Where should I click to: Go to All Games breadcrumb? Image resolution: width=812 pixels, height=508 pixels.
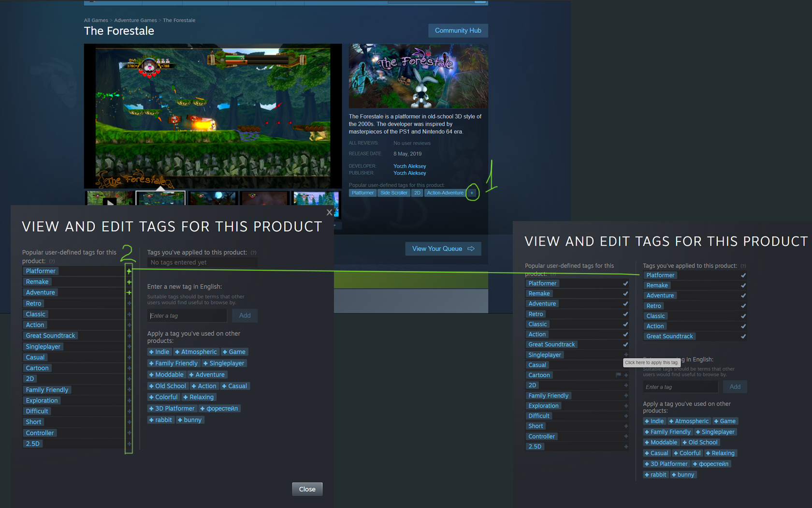click(96, 20)
